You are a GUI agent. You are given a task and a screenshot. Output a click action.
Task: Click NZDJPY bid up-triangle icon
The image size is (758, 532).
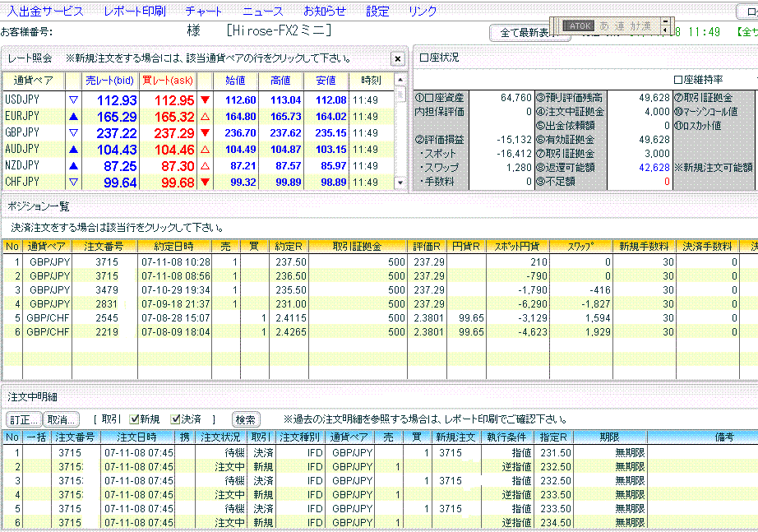tap(73, 166)
